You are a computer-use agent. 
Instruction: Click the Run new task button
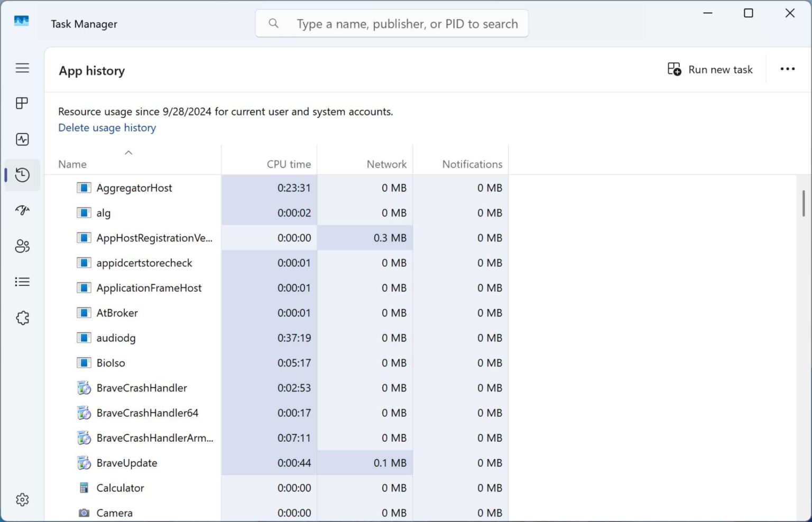click(x=710, y=69)
